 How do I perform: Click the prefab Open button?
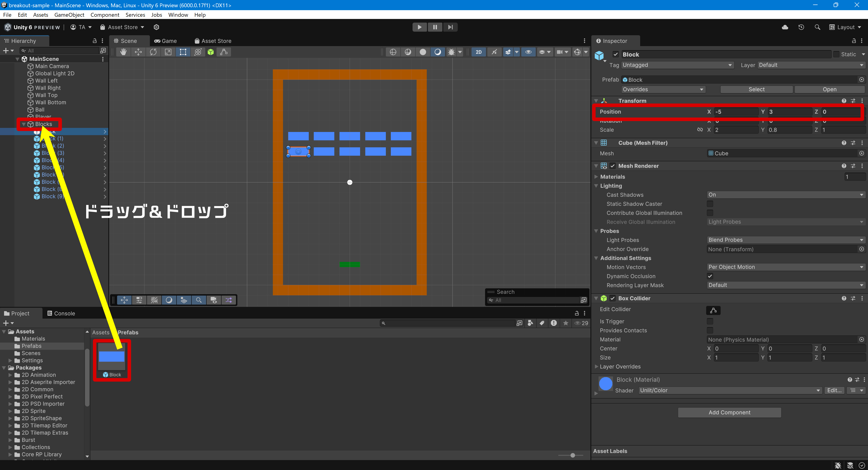coord(829,89)
